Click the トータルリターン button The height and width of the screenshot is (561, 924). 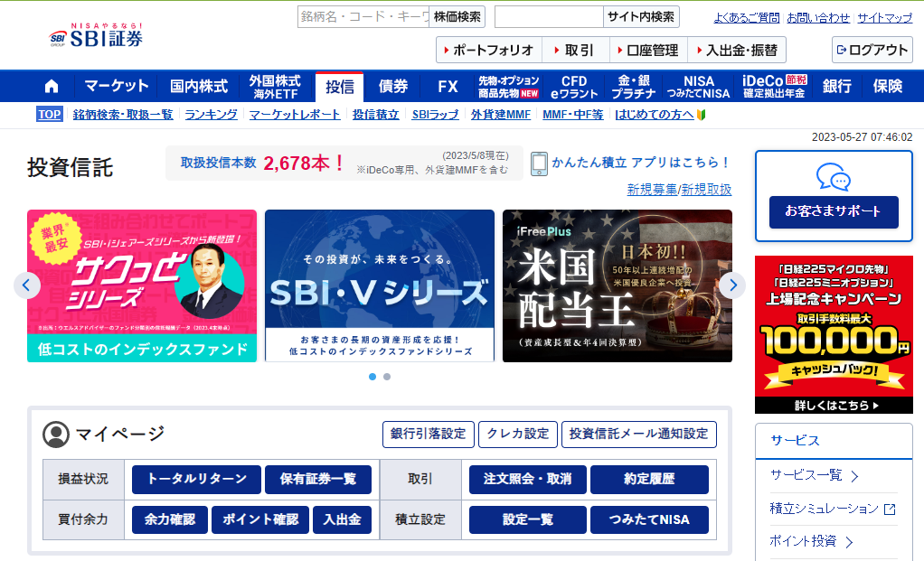196,479
